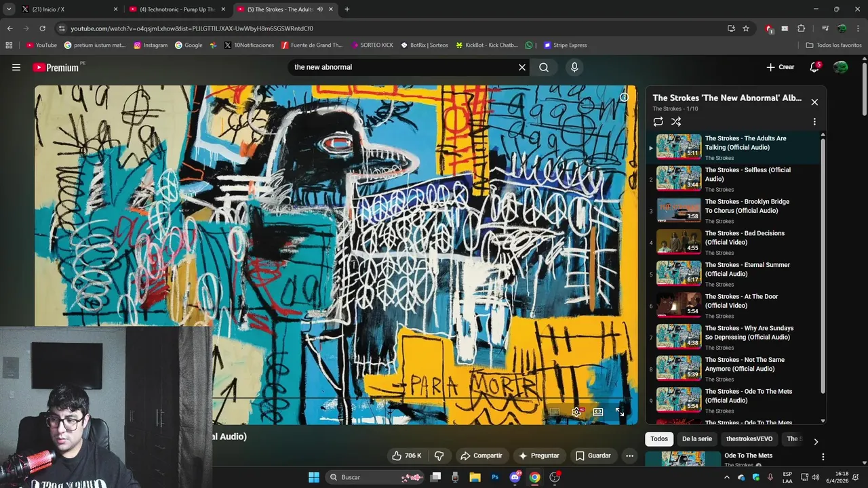Bookmark this page with star icon
Viewport: 868px width, 488px height.
[x=746, y=28]
